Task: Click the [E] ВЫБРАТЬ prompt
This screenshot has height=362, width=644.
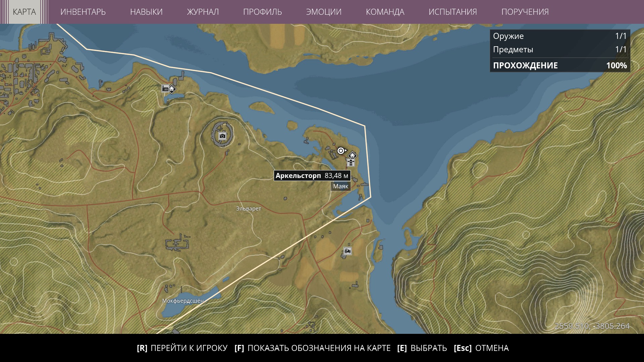Action: pyautogui.click(x=422, y=348)
